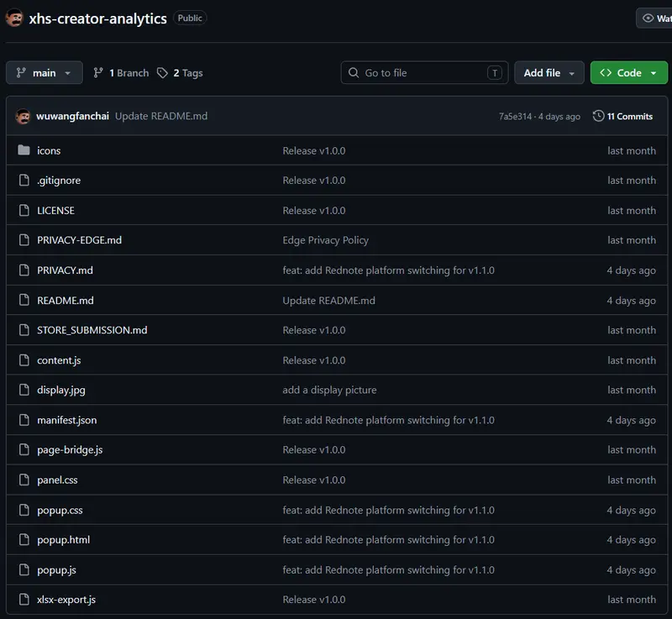Open the green Code dropdown button
672x619 pixels.
coord(628,73)
